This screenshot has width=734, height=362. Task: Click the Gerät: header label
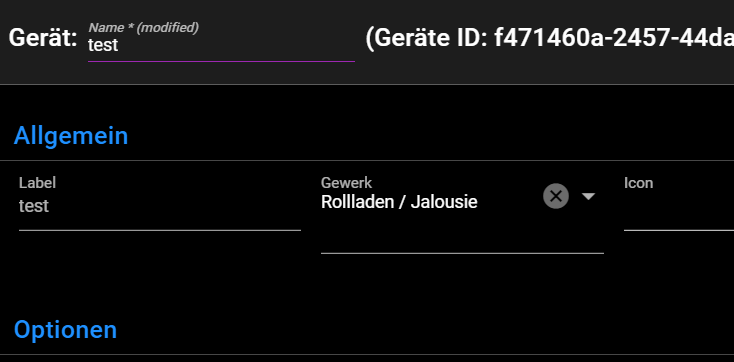click(x=43, y=38)
